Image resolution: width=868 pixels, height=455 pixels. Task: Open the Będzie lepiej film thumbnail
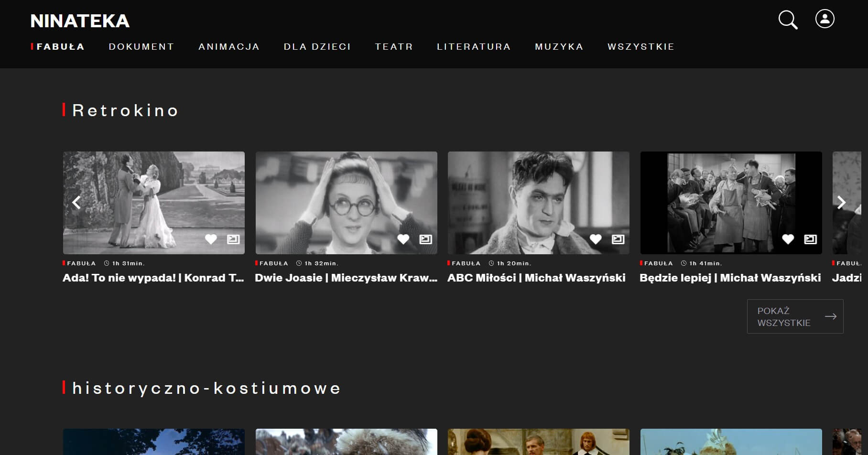pos(731,203)
